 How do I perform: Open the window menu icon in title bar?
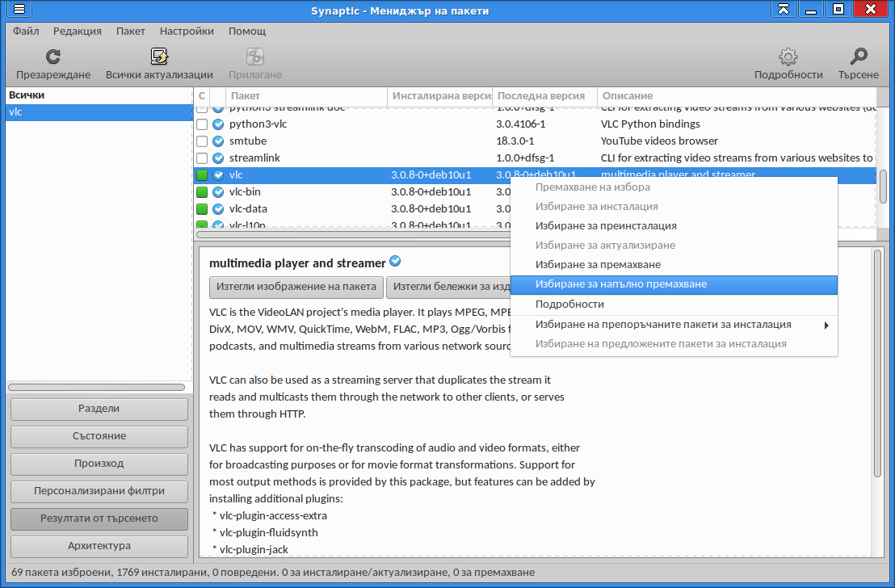click(x=19, y=9)
